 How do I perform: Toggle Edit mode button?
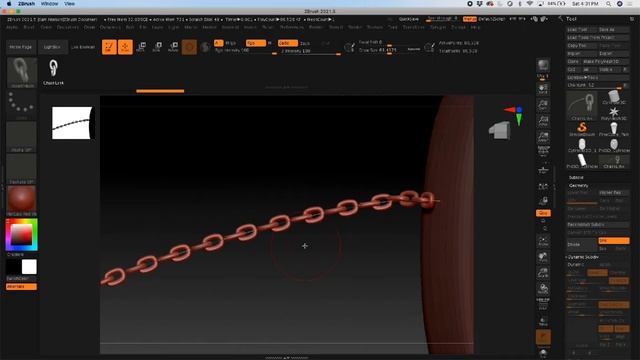pos(109,47)
